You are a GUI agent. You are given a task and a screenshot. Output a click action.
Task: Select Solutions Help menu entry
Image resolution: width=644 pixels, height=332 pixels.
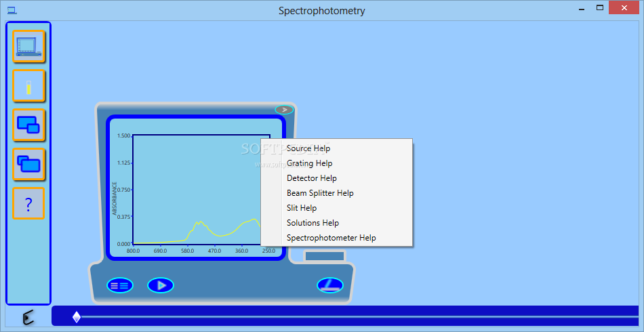point(313,223)
